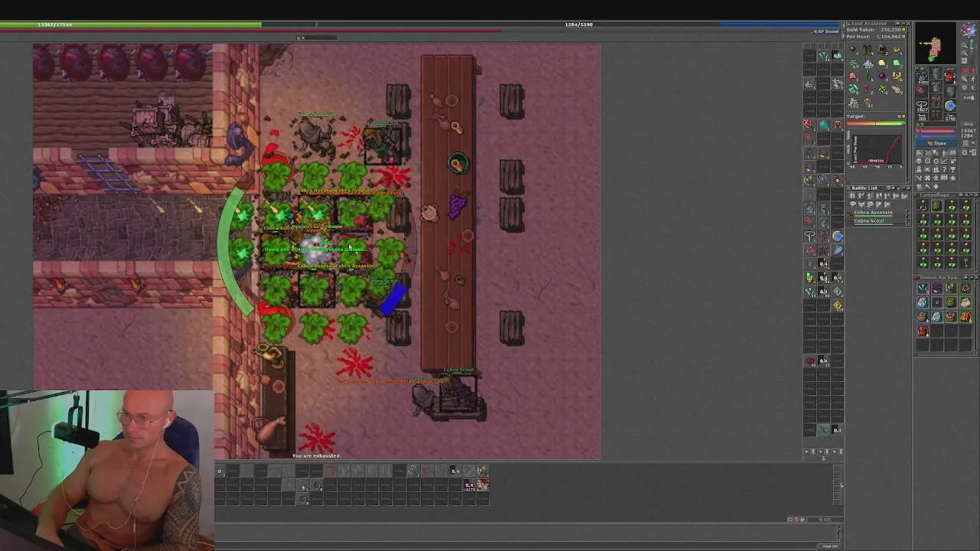Expand the arrow next to hamburger menu

(x=973, y=143)
